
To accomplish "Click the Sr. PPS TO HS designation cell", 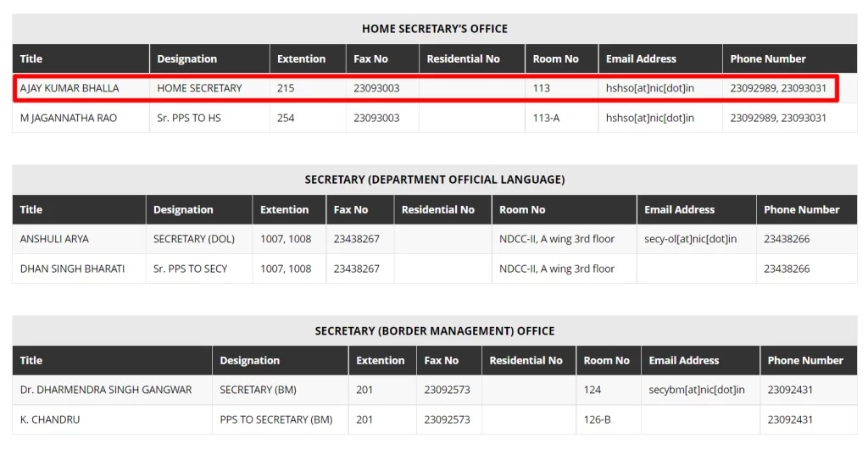I will click(189, 118).
